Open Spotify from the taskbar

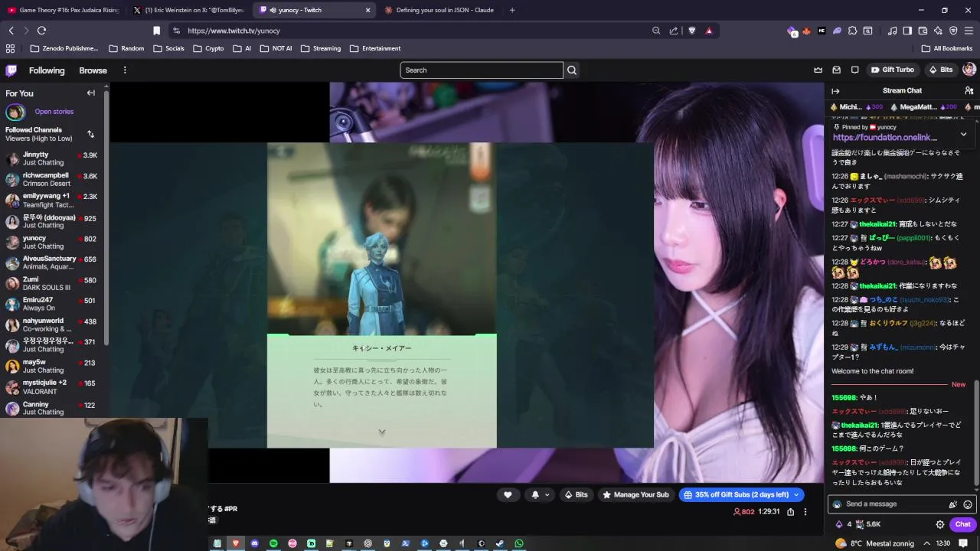point(273,543)
